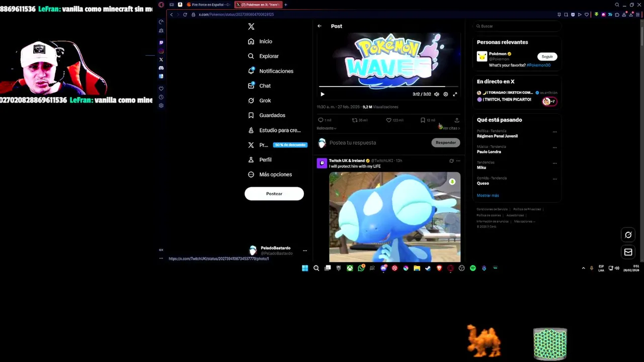
Task: Play the Pokémon Waves video
Action: (323, 94)
